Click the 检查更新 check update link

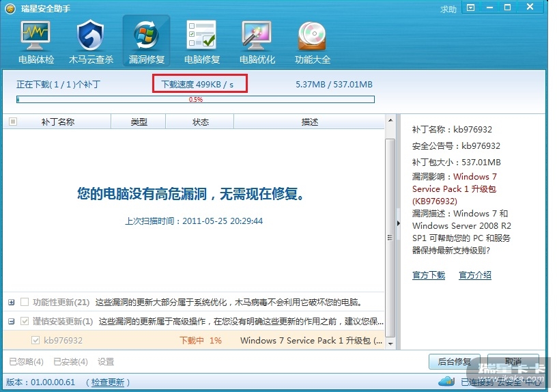tap(108, 382)
